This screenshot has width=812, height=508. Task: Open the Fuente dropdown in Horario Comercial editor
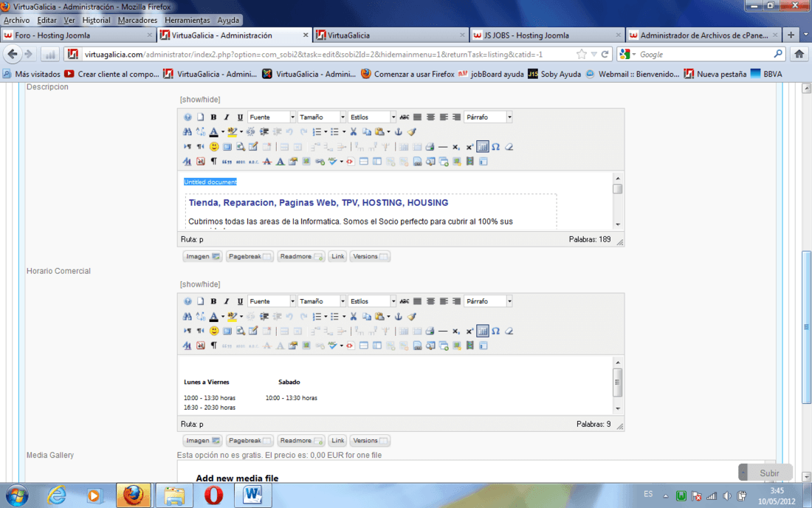272,301
